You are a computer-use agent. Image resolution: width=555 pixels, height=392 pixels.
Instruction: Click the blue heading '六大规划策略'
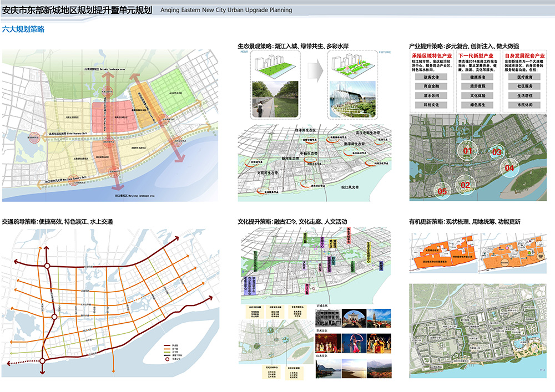(23, 29)
